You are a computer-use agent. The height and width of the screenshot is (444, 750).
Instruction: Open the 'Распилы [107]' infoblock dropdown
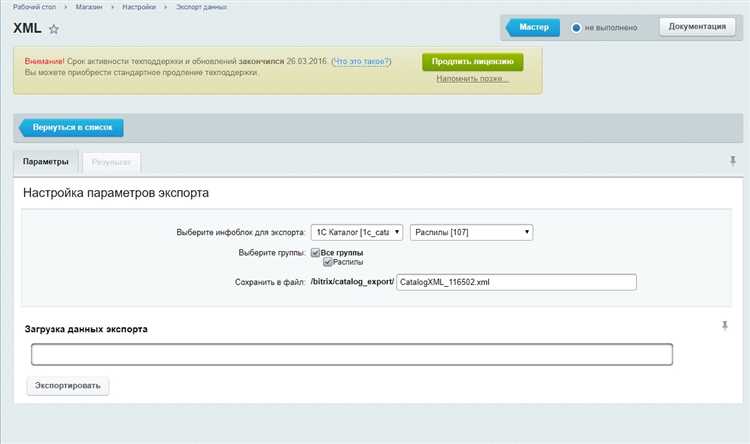pyautogui.click(x=471, y=232)
